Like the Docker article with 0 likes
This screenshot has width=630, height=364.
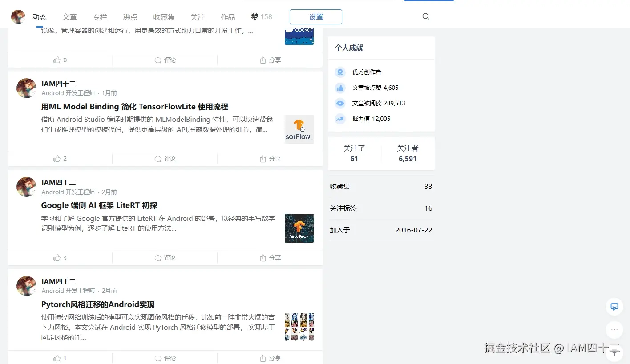[60, 60]
